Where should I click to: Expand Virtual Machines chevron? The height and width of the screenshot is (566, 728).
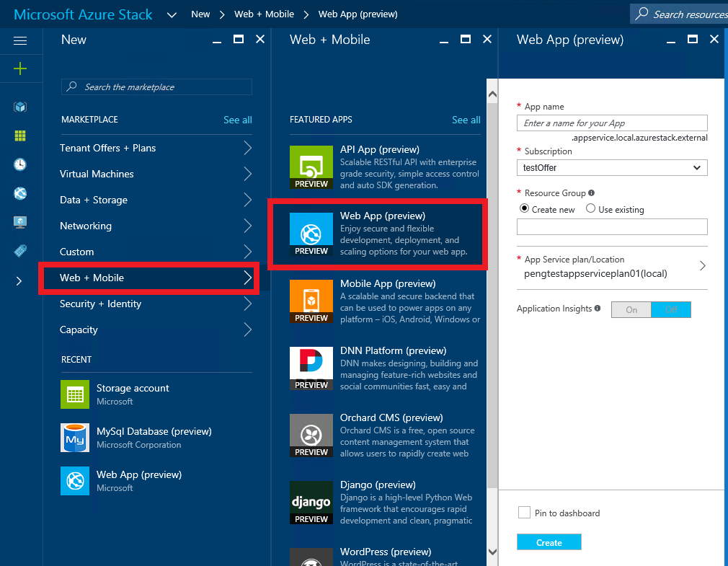pyautogui.click(x=248, y=174)
